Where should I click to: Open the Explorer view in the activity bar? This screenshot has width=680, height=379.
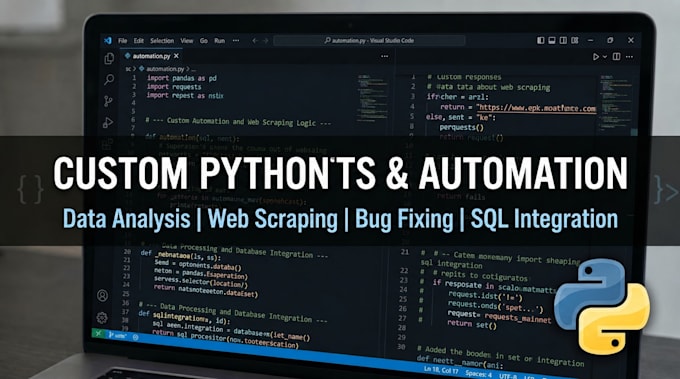pyautogui.click(x=109, y=58)
